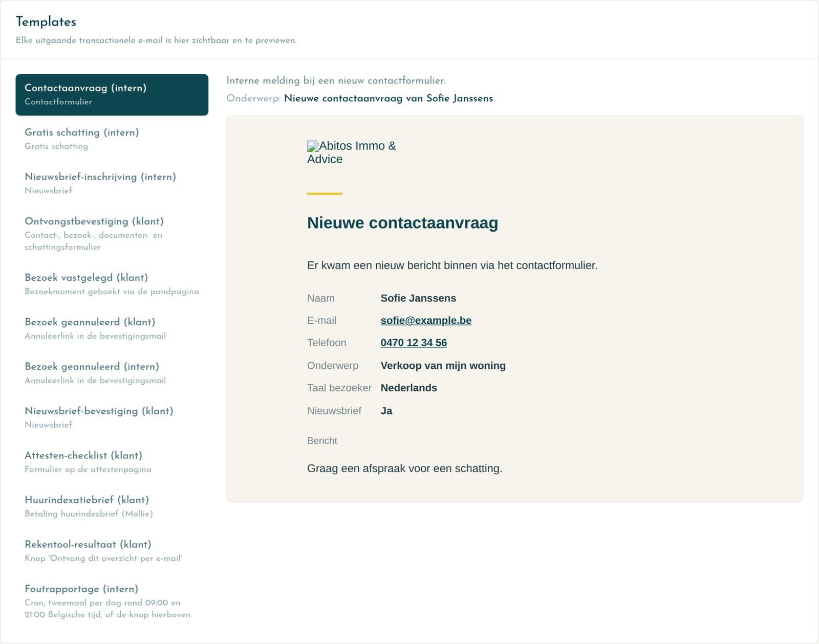Viewport: 819px width, 644px height.
Task: Click the 'Elke uitgaande transactionele e-mail' subtitle
Action: pos(156,40)
